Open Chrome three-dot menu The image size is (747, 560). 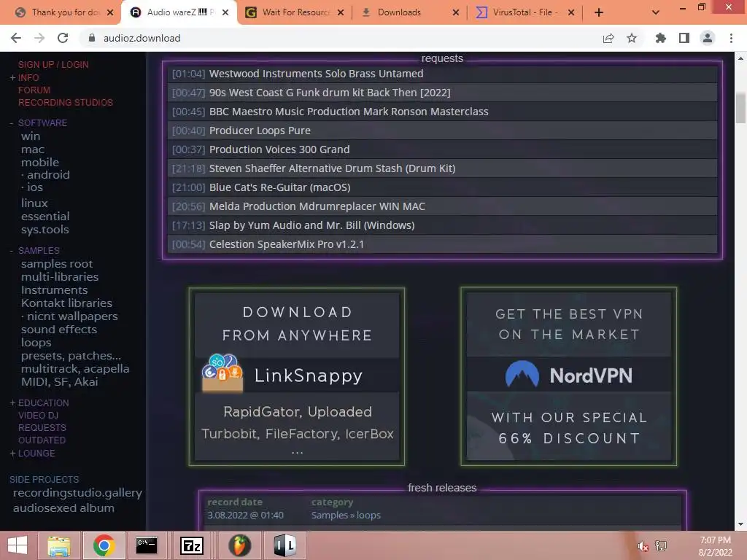pyautogui.click(x=731, y=38)
